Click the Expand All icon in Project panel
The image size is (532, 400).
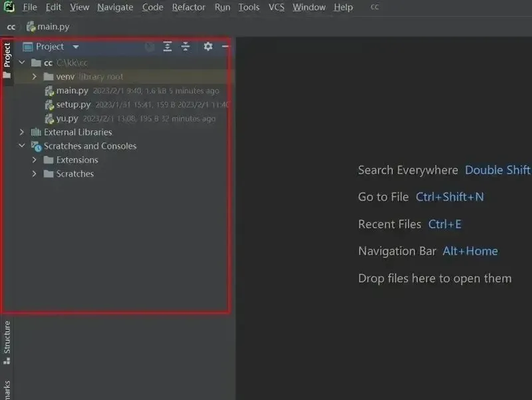click(x=168, y=47)
